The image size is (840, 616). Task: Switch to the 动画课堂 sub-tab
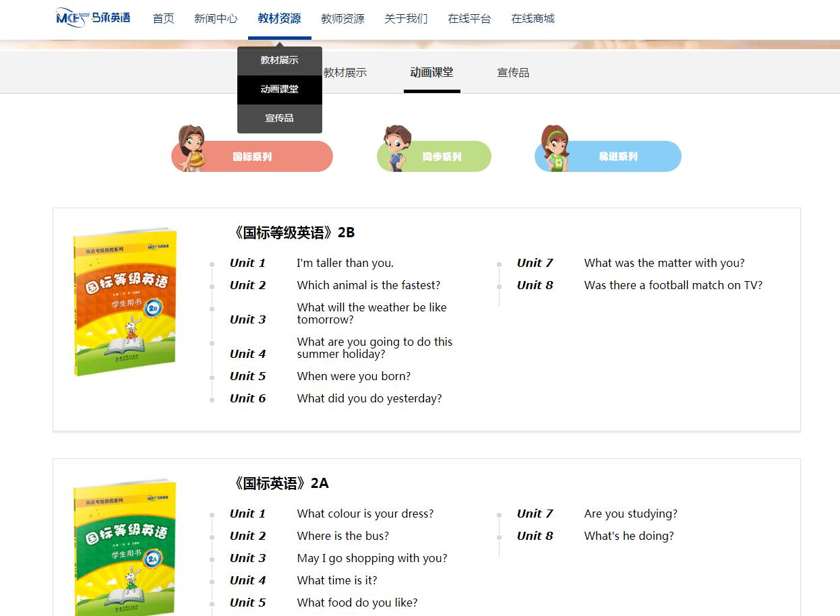tap(432, 73)
